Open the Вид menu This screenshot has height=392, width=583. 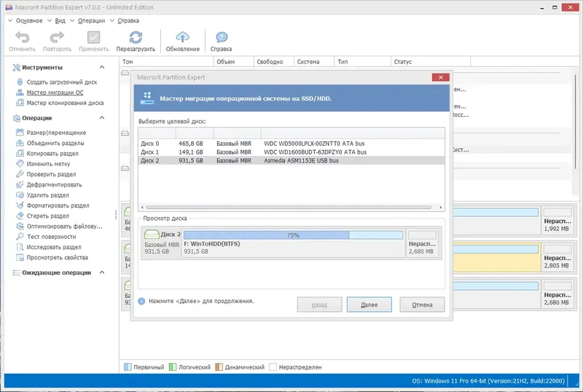(60, 21)
